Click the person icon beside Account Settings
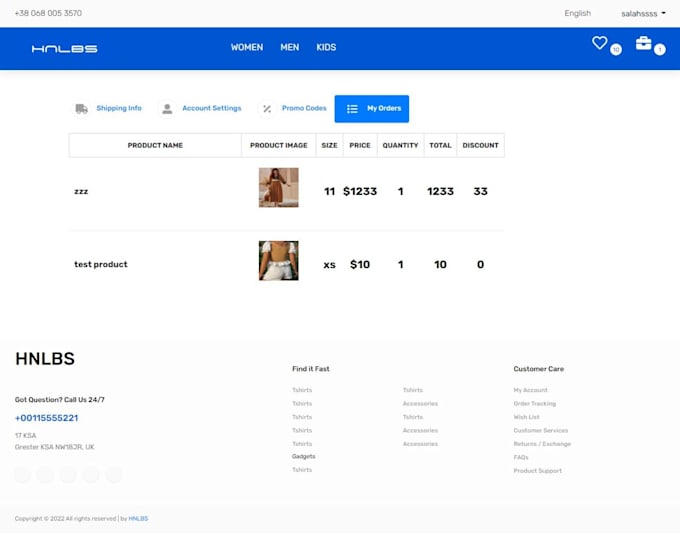Viewport: 680px width, 533px height. (167, 109)
